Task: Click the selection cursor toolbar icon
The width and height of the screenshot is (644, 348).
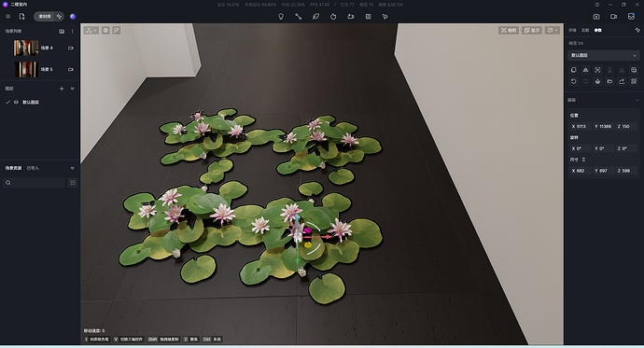Action: (385, 17)
